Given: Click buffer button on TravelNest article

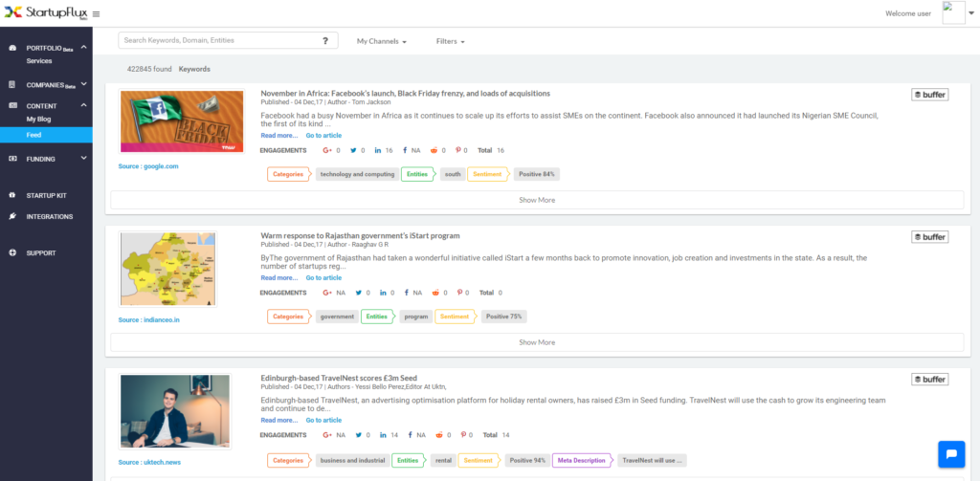Looking at the screenshot, I should [x=929, y=380].
